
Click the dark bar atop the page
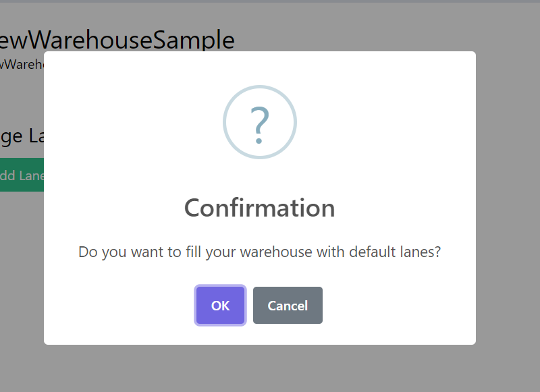point(270,1)
